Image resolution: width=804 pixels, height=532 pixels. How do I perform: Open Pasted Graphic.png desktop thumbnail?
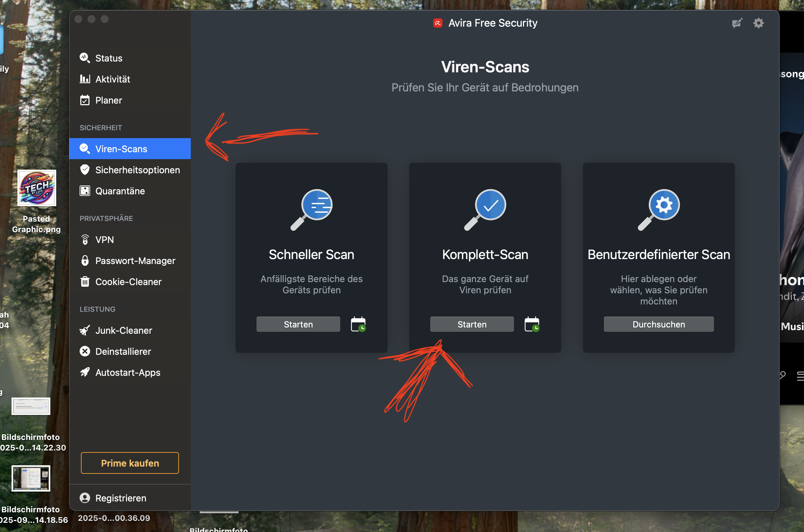(37, 188)
